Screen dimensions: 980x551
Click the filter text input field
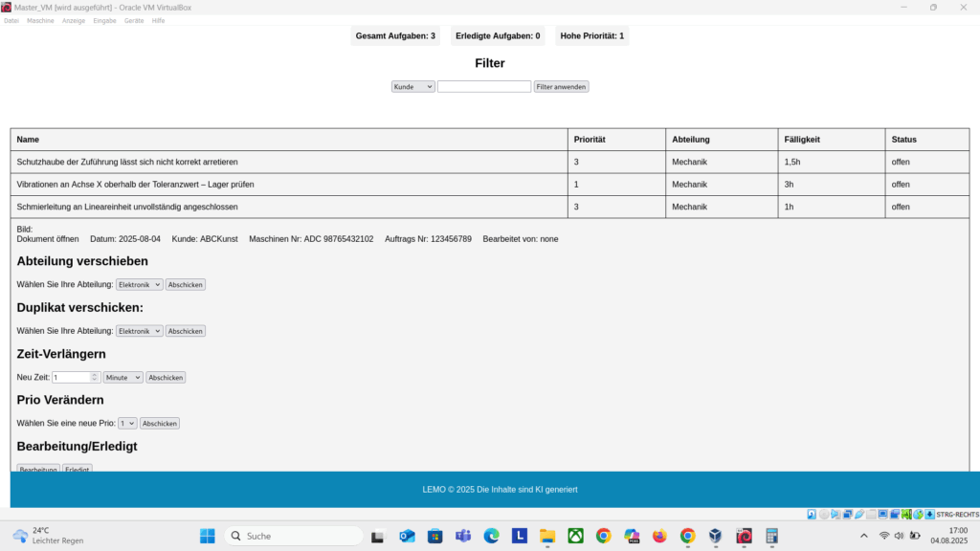point(483,86)
